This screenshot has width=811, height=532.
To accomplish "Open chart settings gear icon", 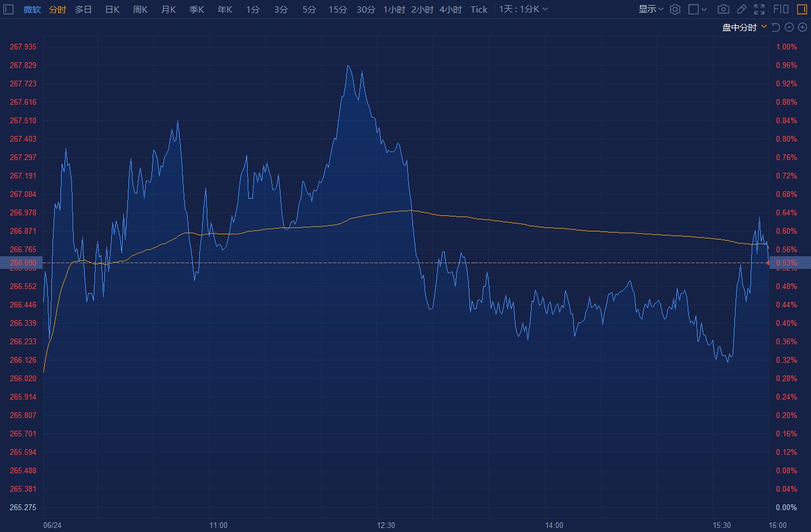I will click(x=675, y=9).
